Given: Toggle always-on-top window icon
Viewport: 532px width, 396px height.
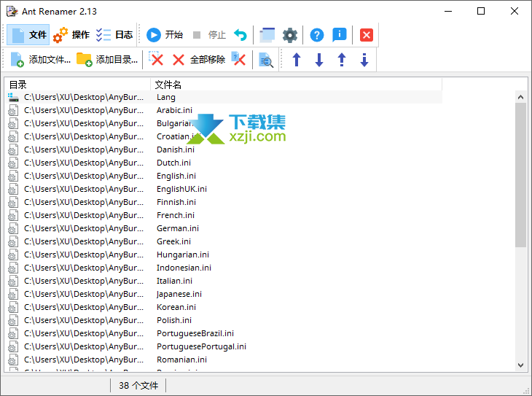Looking at the screenshot, I should 267,35.
